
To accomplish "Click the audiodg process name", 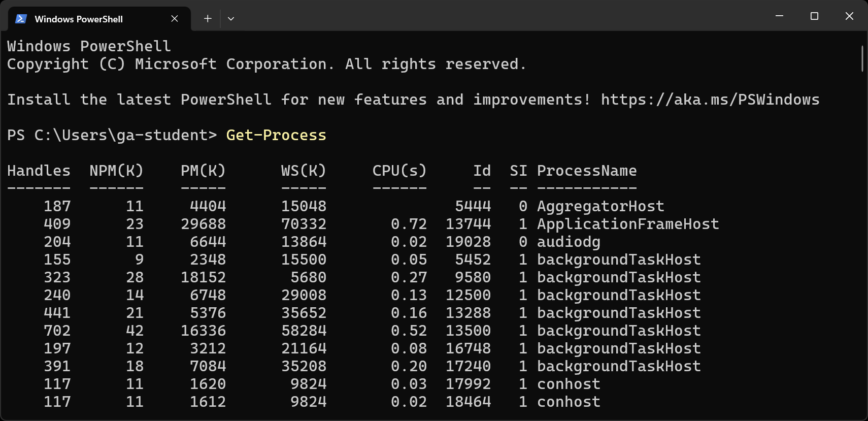I will pyautogui.click(x=569, y=242).
